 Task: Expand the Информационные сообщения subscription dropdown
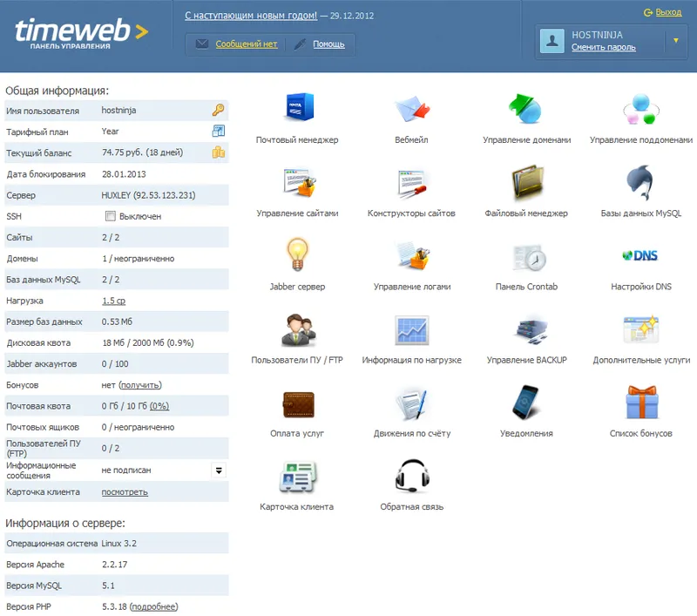[219, 470]
